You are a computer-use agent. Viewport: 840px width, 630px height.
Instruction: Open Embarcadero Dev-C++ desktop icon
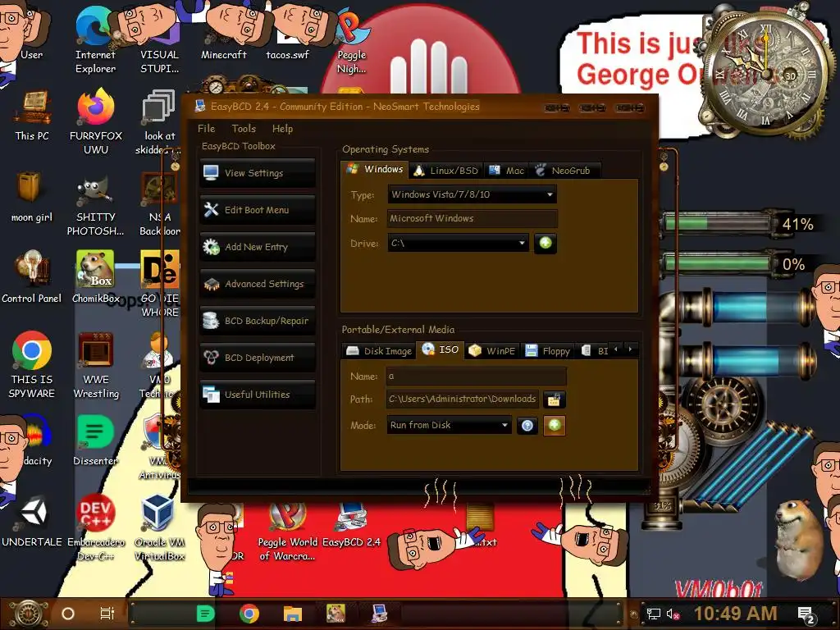[95, 527]
